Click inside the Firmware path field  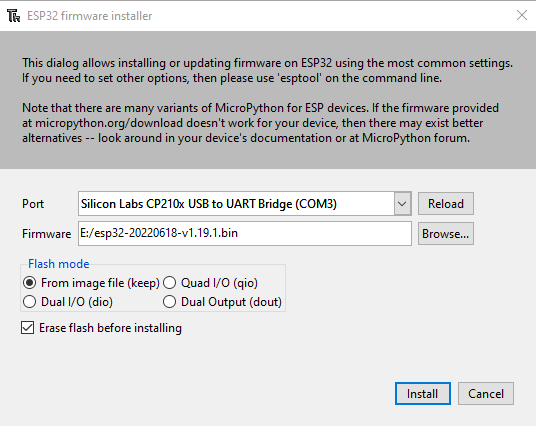pyautogui.click(x=245, y=234)
